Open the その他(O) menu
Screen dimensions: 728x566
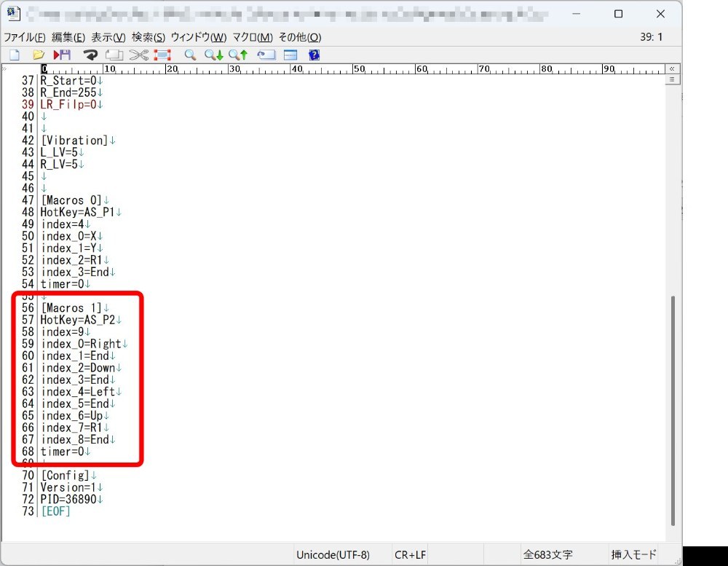300,37
